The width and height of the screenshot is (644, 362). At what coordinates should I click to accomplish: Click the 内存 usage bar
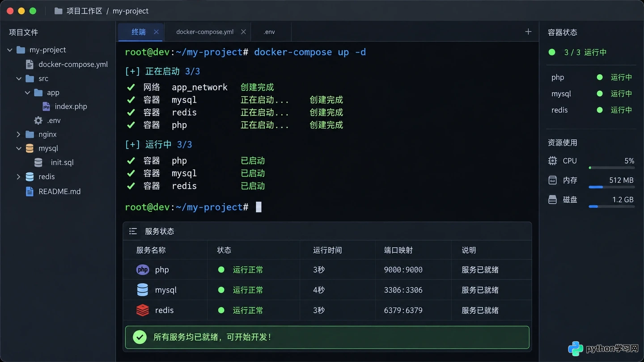(x=612, y=187)
